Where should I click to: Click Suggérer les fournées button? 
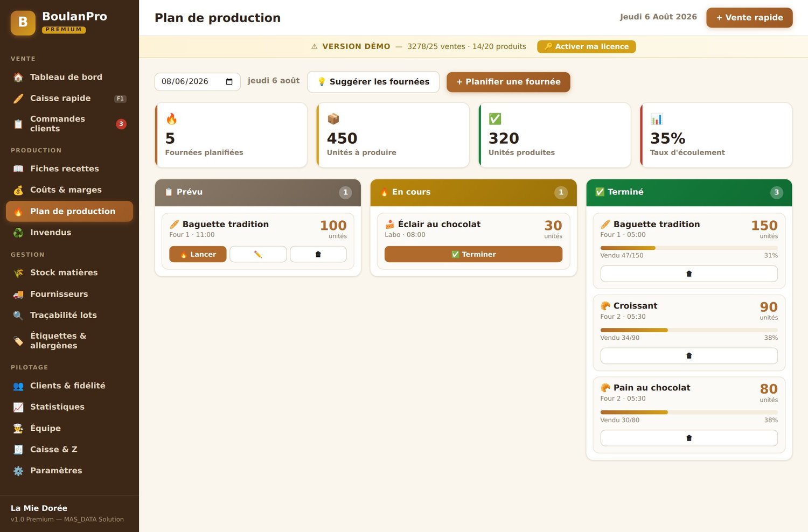point(373,82)
